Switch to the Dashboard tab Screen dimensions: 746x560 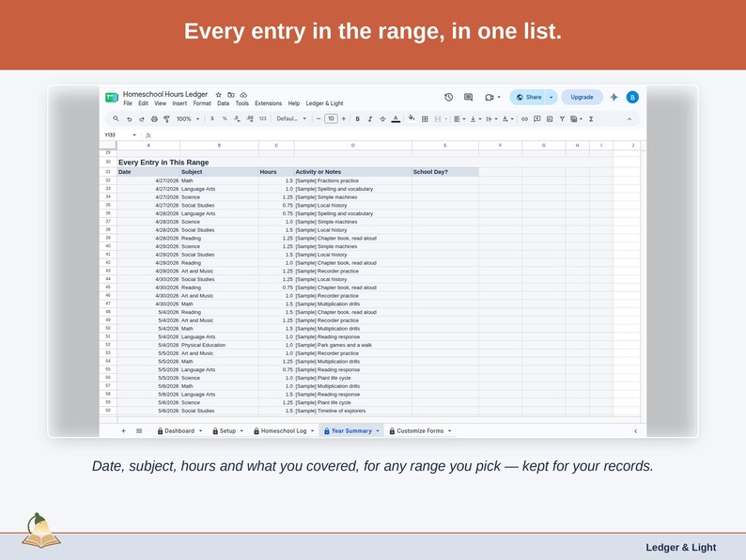pyautogui.click(x=179, y=431)
